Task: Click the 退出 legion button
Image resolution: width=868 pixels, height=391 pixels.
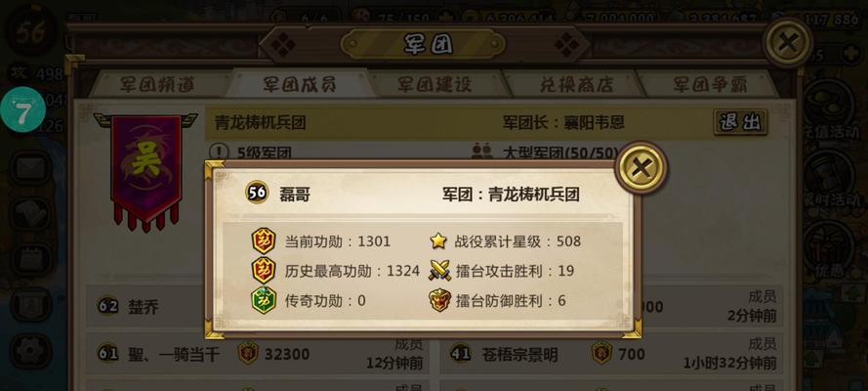Action: point(740,122)
